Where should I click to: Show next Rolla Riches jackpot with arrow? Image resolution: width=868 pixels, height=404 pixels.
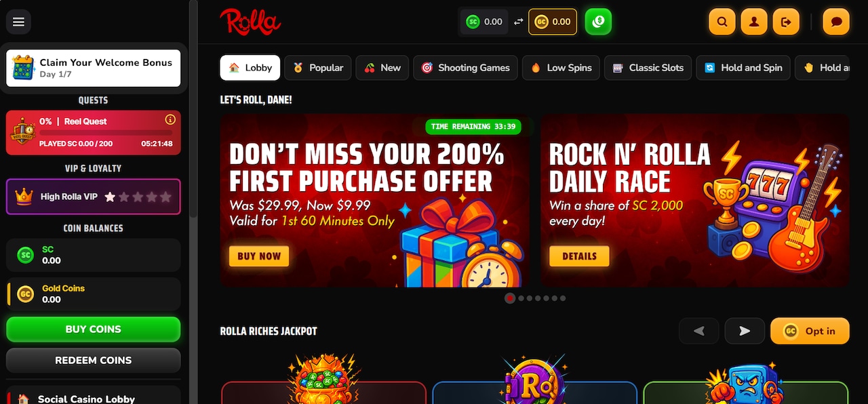pos(745,331)
